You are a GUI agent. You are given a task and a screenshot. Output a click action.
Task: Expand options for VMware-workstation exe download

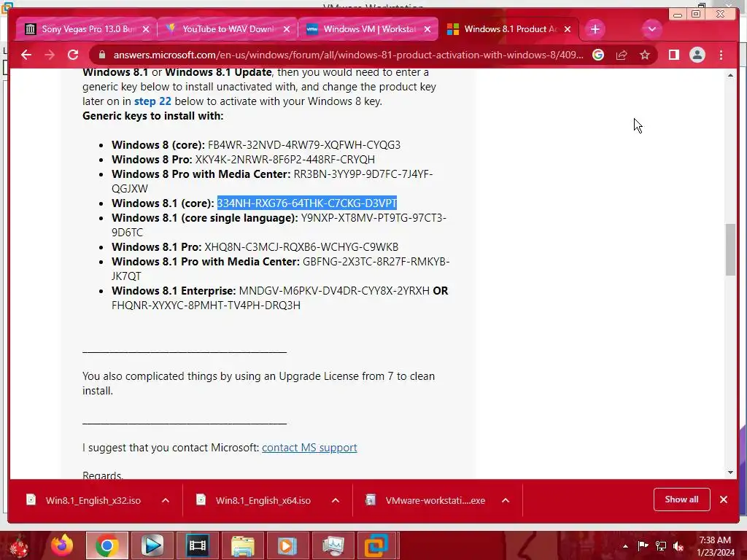point(506,500)
